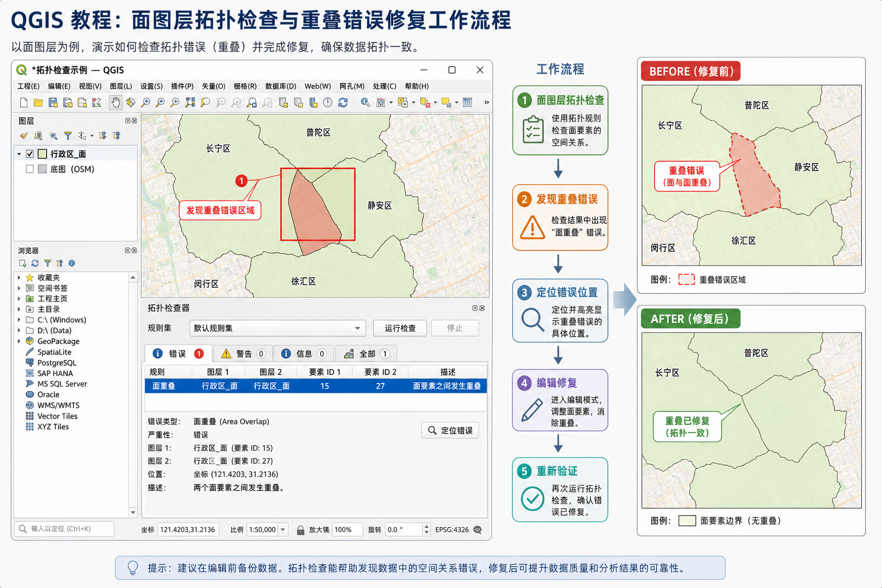Screen dimensions: 882x588
Task: Open the scale 1:50,000 dropdown arrow
Action: point(283,529)
